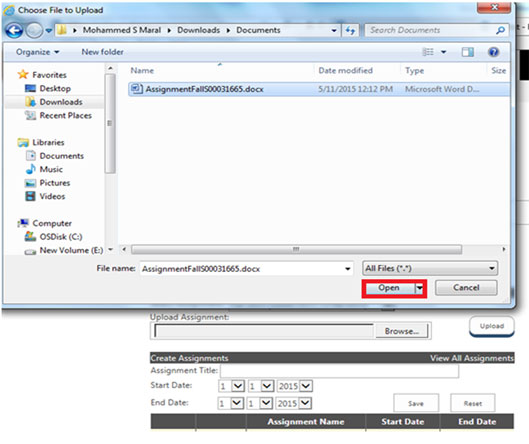Screen dimensions: 529x444
Task: Click the New folder toolbar item
Action: tap(102, 52)
